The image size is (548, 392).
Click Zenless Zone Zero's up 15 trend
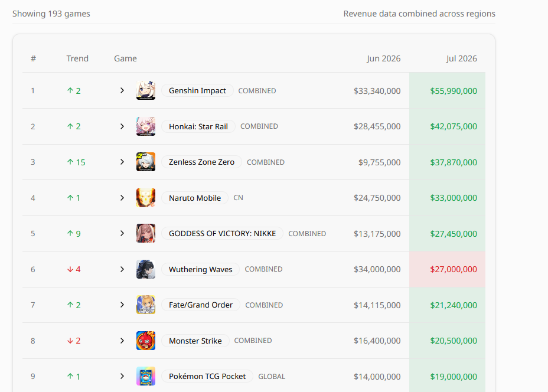tap(76, 162)
